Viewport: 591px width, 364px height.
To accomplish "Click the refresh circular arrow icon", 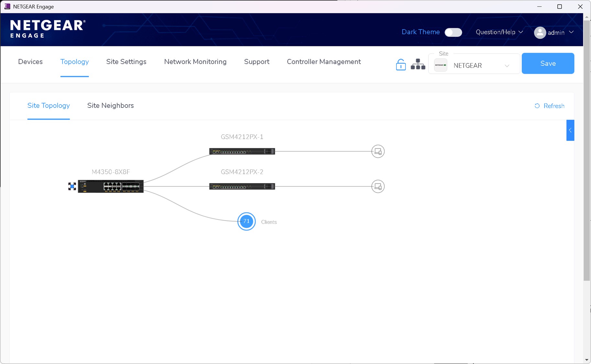I will [x=537, y=106].
